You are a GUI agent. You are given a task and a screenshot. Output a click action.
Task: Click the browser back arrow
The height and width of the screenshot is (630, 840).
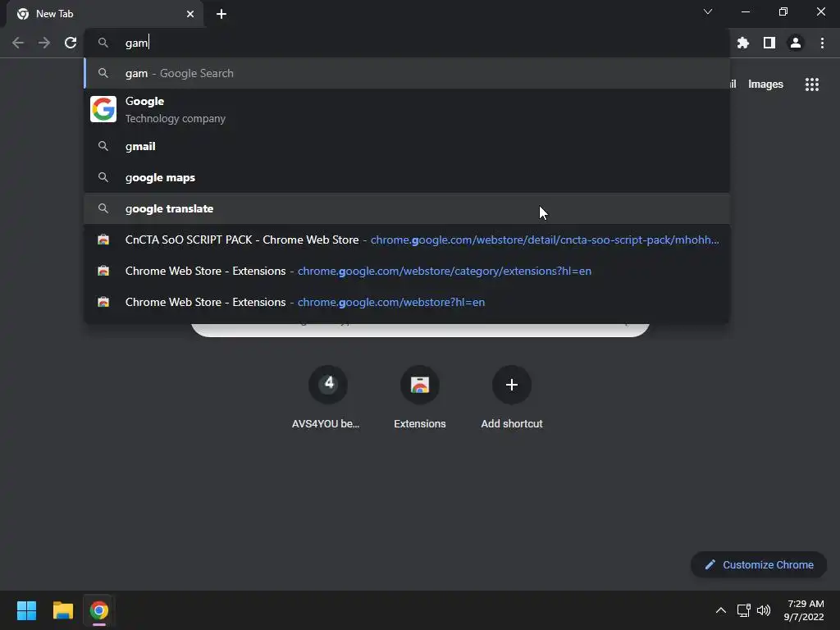[18, 43]
